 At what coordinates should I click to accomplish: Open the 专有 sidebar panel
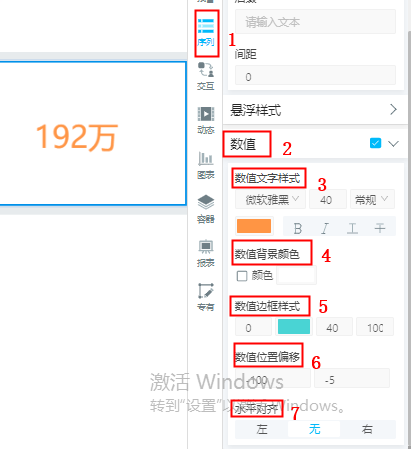pyautogui.click(x=206, y=297)
